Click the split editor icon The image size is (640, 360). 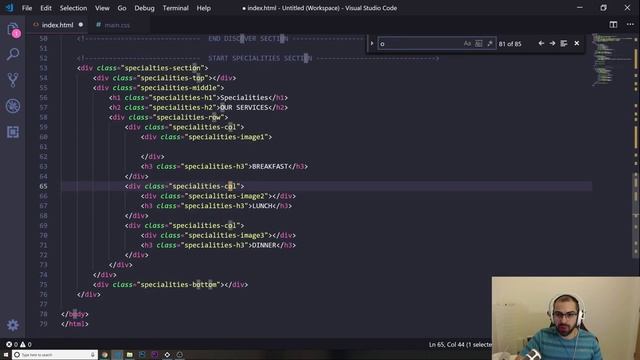(613, 24)
